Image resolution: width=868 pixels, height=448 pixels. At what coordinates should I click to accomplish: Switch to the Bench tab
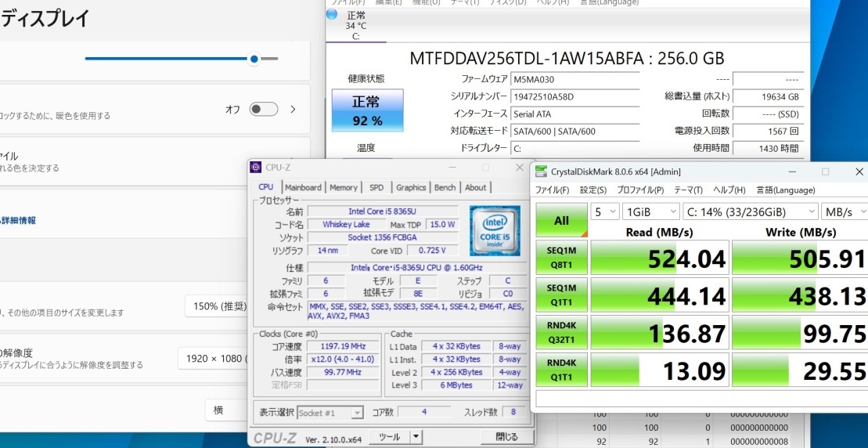pyautogui.click(x=445, y=187)
